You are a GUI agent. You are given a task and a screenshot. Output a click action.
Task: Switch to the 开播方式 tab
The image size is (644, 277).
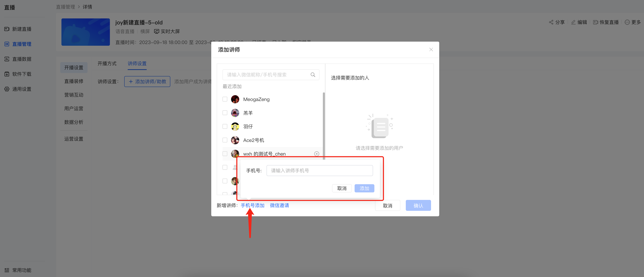[x=107, y=63]
